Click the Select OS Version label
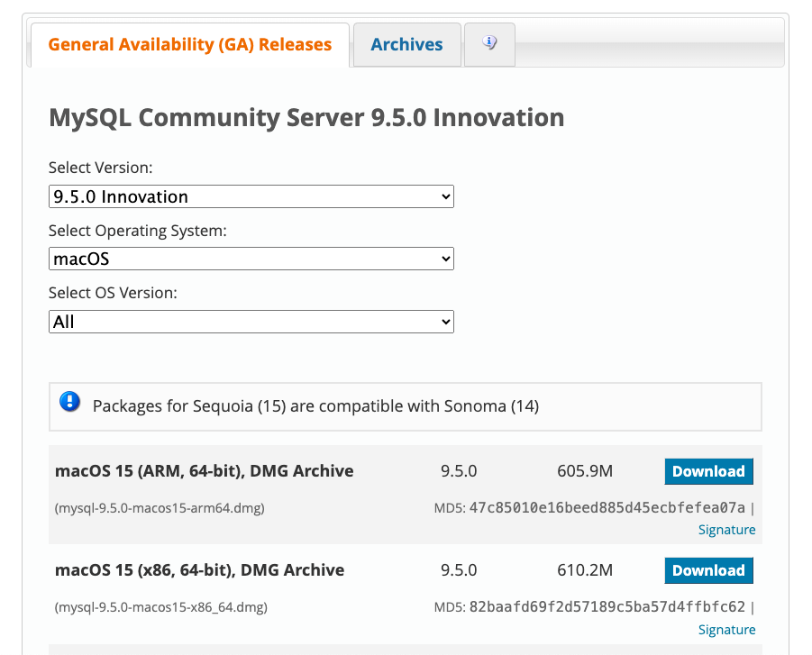Viewport: 812px width, 655px height. [x=113, y=293]
